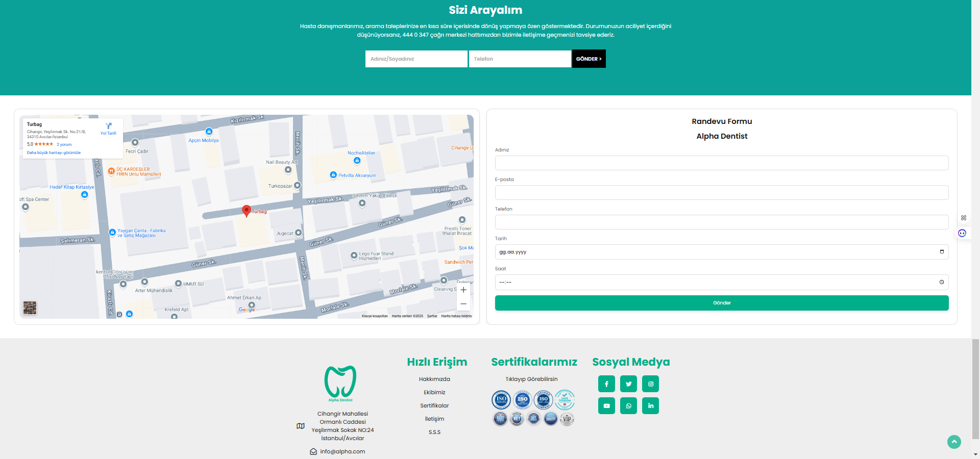Click the Adınız/Soyadınız callback field
This screenshot has width=980, height=459.
coord(416,59)
